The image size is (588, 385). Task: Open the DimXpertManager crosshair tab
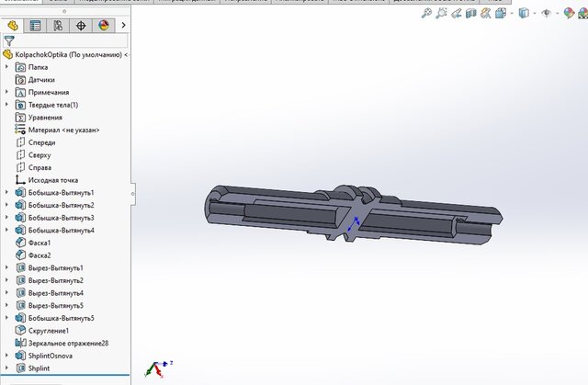[81, 26]
